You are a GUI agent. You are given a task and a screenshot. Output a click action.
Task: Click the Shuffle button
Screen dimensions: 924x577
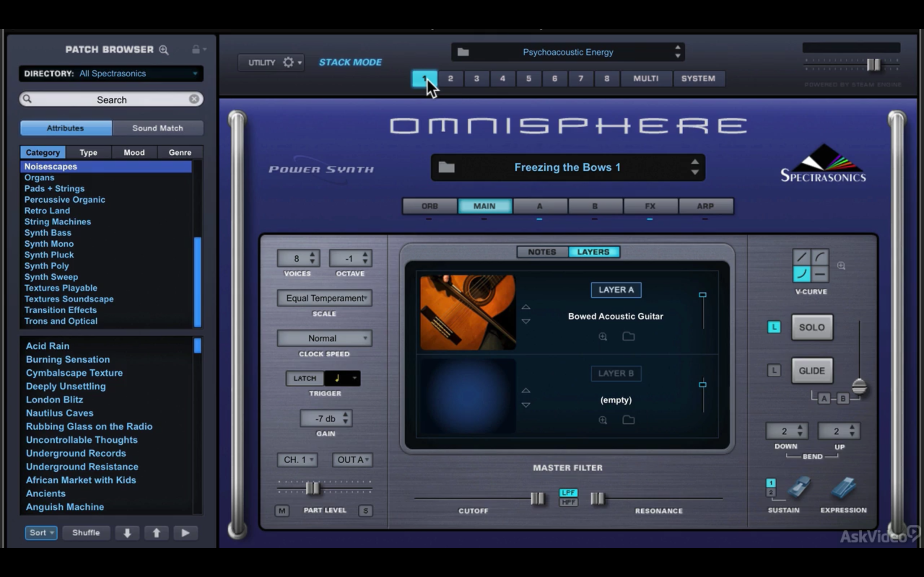pos(86,533)
